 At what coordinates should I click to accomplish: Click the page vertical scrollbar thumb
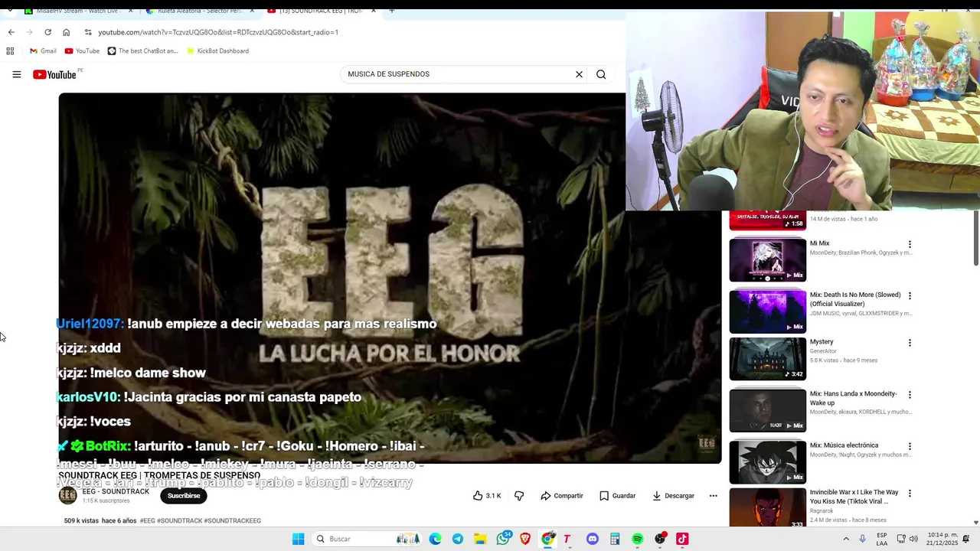click(975, 239)
